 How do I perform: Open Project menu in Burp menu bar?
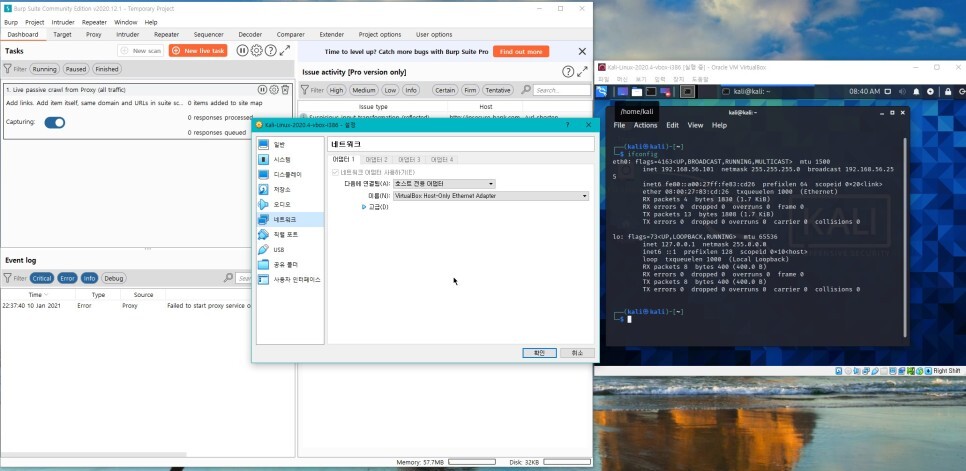tap(34, 22)
